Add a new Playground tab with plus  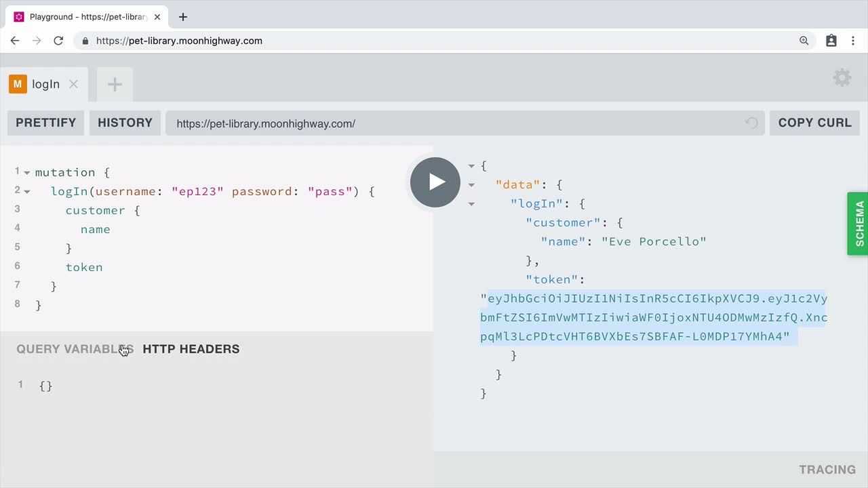[115, 85]
